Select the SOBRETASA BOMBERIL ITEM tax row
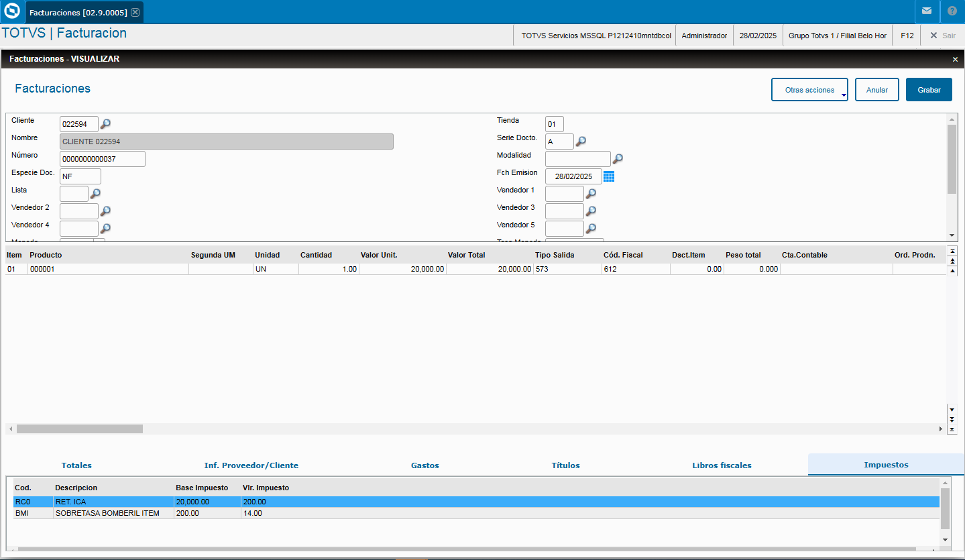Image resolution: width=965 pixels, height=560 pixels. click(476, 513)
